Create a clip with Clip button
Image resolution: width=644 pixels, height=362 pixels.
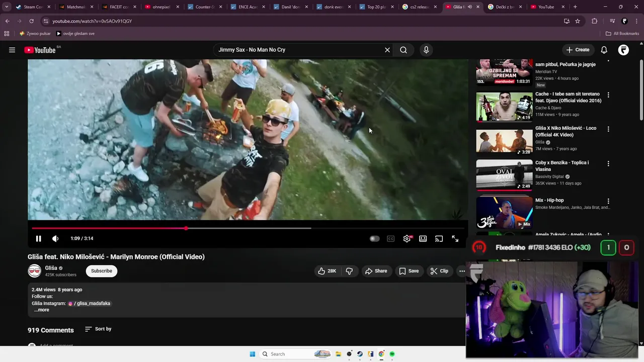click(439, 271)
